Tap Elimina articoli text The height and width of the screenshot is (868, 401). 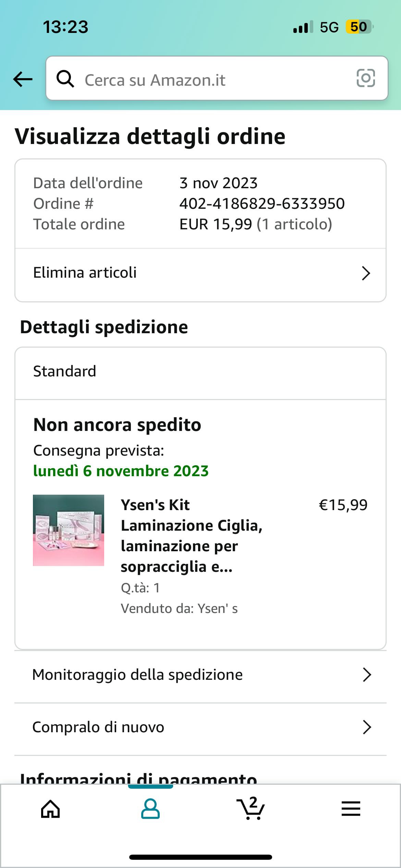click(85, 273)
